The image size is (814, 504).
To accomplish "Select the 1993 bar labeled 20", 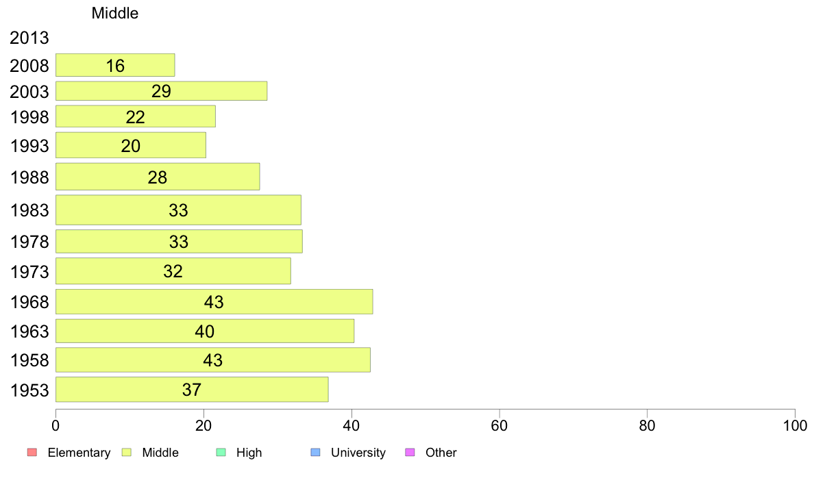I will (131, 145).
